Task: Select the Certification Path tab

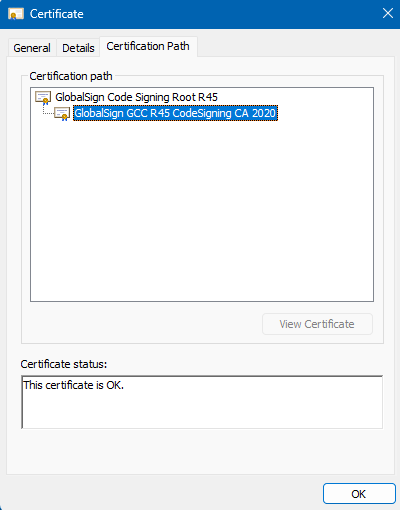Action: (x=148, y=46)
